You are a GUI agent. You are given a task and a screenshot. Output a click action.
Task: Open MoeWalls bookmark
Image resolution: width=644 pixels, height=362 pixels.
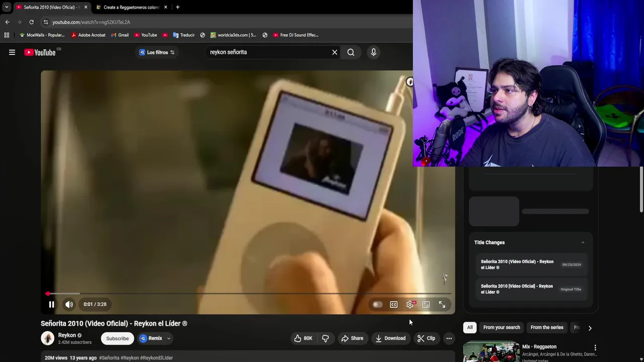(x=42, y=35)
